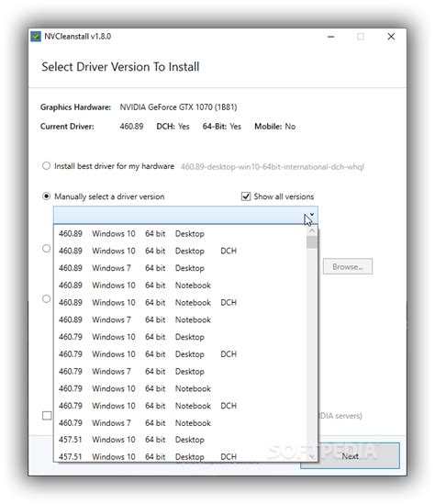
Task: Pick 460.79 Windows 10 Desktop DCH entry
Action: point(180,354)
